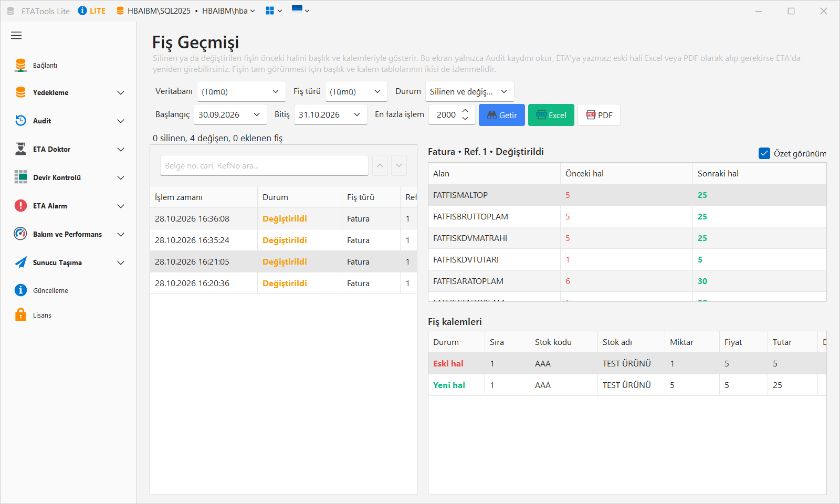Export with the PDF button
The height and width of the screenshot is (504, 840).
[599, 115]
